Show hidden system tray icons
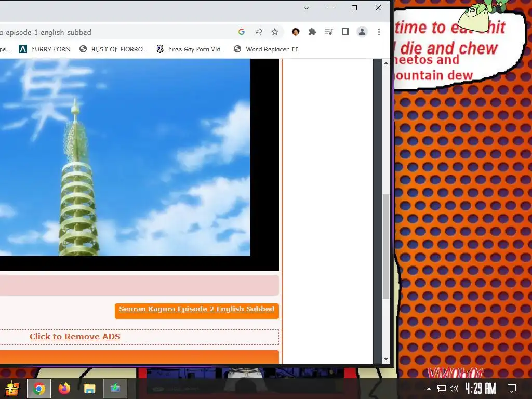This screenshot has width=532, height=399. pos(429,389)
